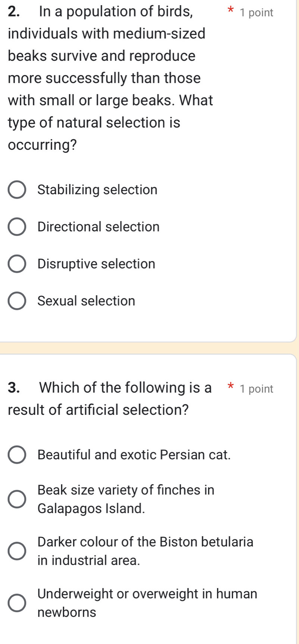Click the 'Directional selection' answer text
Image resolution: width=299 pixels, height=644 pixels.
[98, 227]
